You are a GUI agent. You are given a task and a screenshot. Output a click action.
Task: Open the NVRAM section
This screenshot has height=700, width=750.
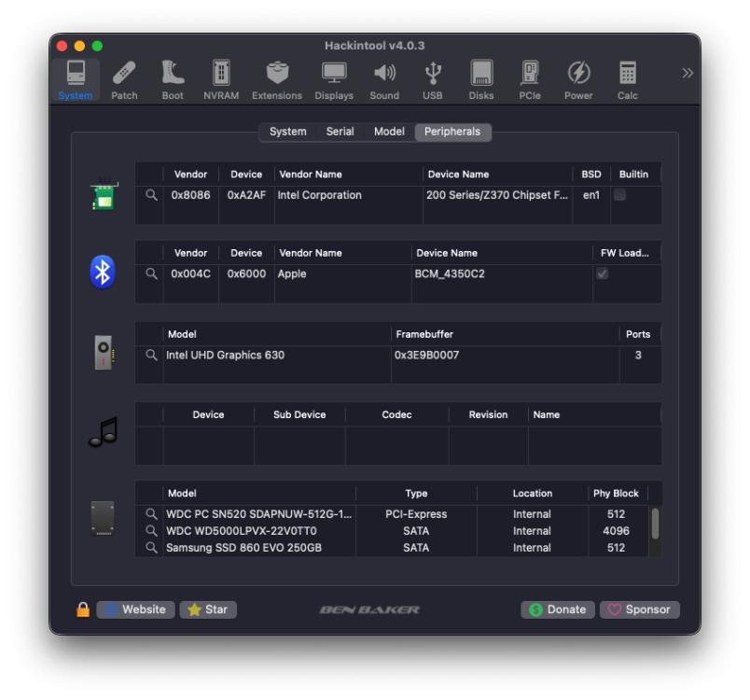(x=221, y=80)
